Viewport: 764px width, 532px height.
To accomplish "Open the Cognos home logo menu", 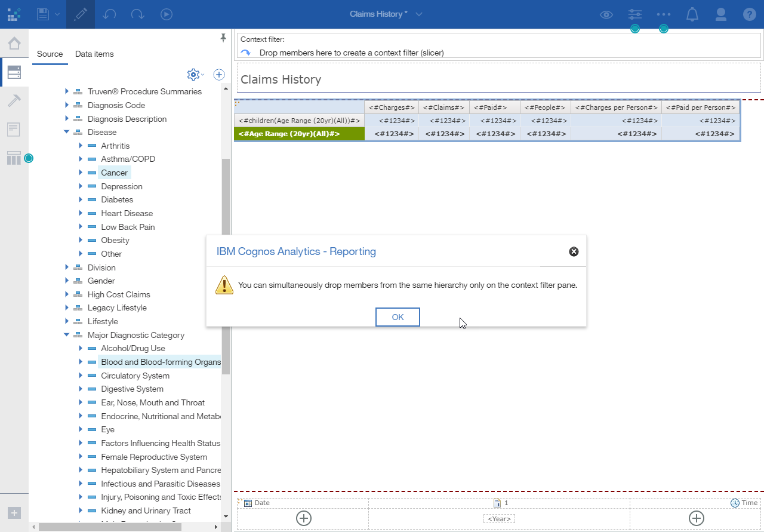I will click(x=14, y=14).
